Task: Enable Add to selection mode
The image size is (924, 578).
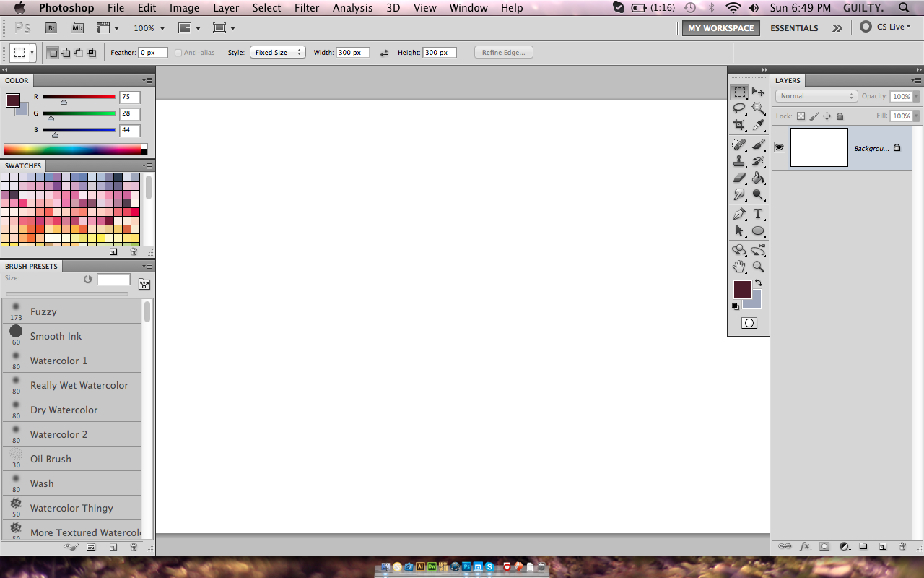Action: click(x=65, y=53)
